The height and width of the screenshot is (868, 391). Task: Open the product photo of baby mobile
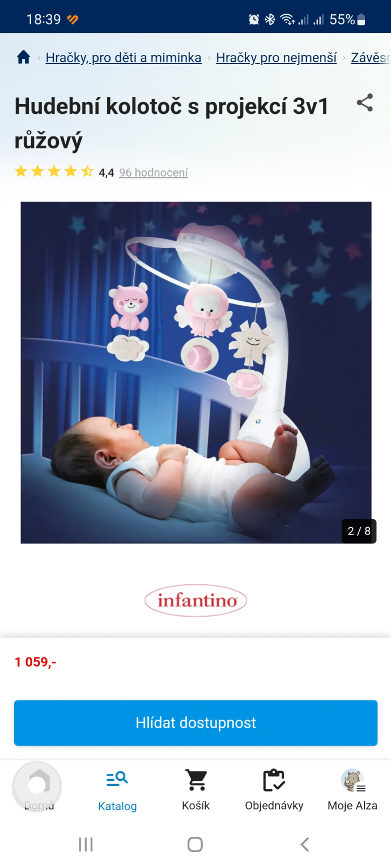coord(196,373)
